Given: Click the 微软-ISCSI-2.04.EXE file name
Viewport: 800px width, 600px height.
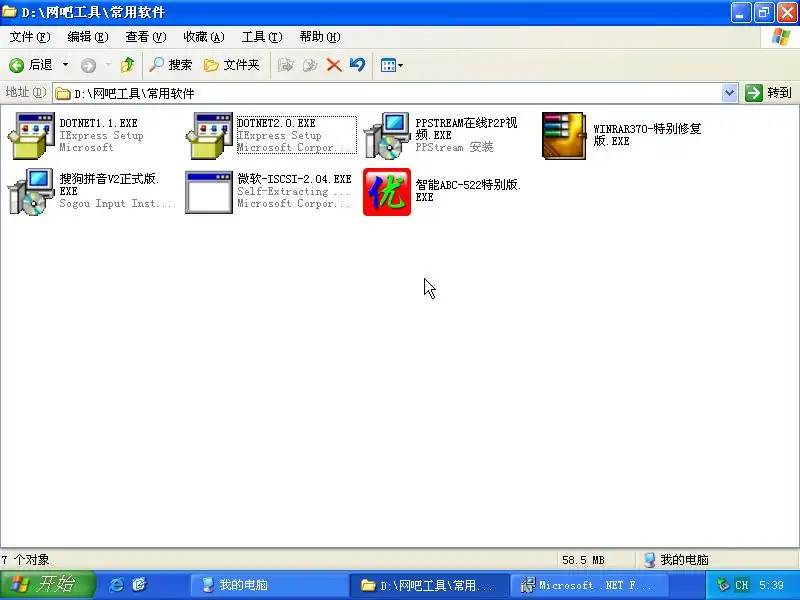Looking at the screenshot, I should pyautogui.click(x=294, y=179).
